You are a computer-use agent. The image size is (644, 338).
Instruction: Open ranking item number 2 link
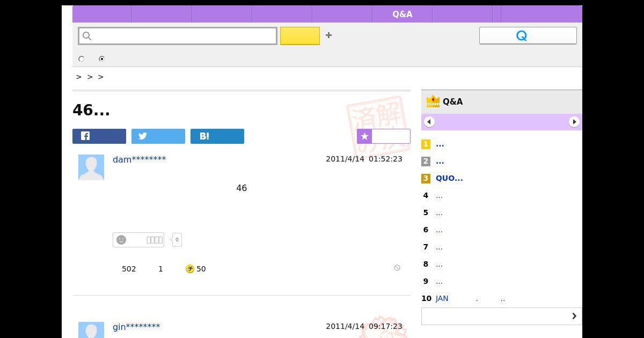pos(440,161)
